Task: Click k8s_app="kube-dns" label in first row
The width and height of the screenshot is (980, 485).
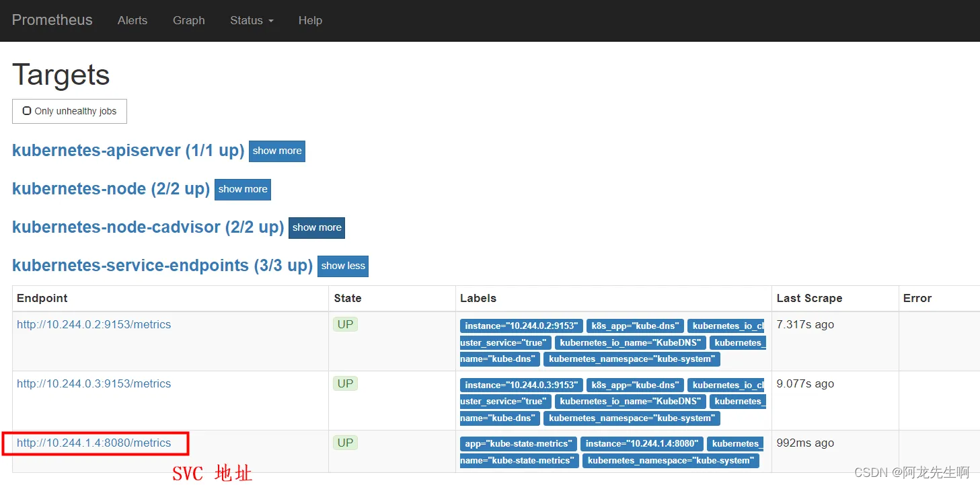Action: click(635, 326)
